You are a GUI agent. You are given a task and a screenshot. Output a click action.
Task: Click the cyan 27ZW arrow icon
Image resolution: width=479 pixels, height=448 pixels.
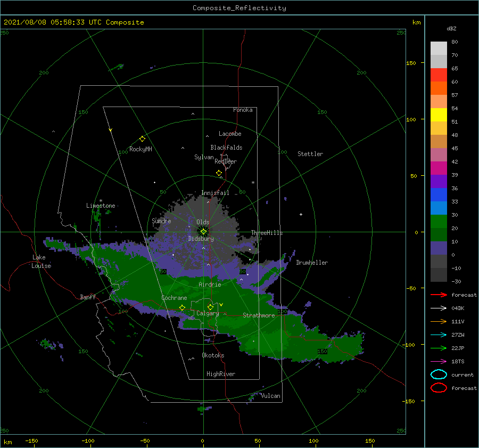[439, 335]
